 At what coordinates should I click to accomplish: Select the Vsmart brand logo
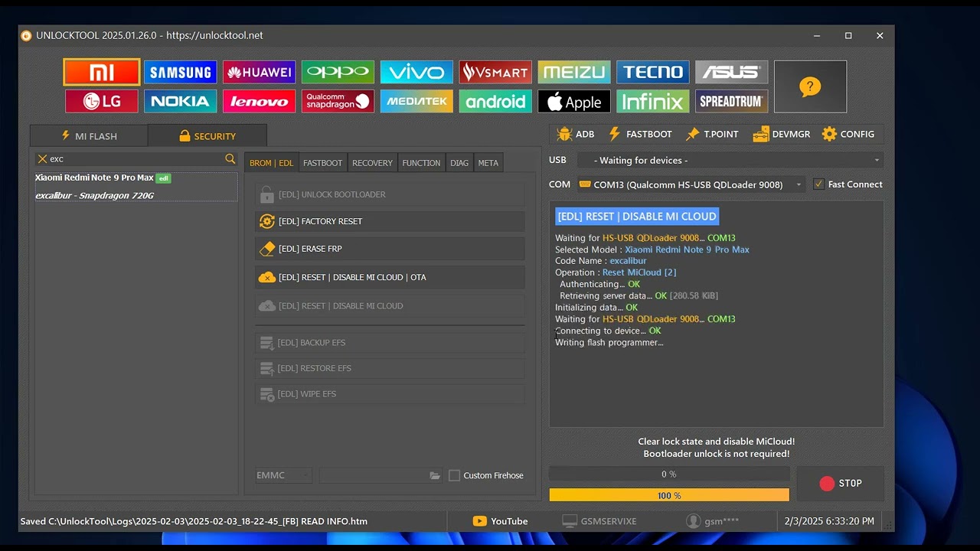[495, 72]
